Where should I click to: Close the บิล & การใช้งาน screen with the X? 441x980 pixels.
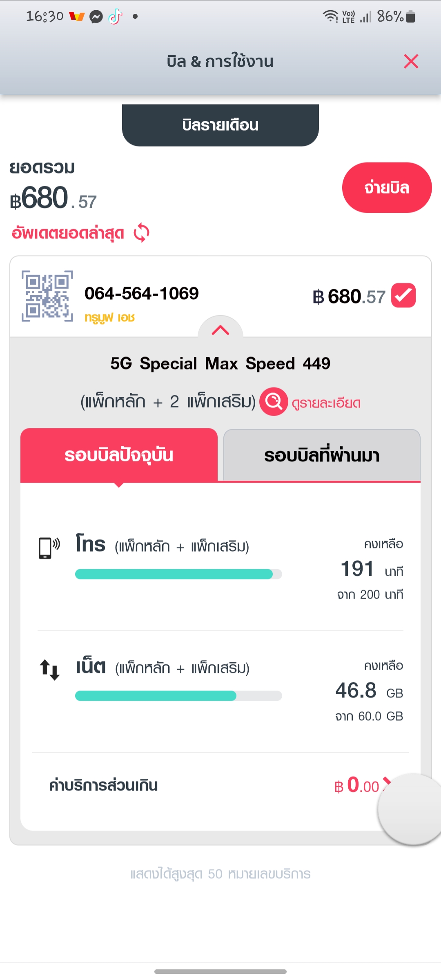point(411,61)
